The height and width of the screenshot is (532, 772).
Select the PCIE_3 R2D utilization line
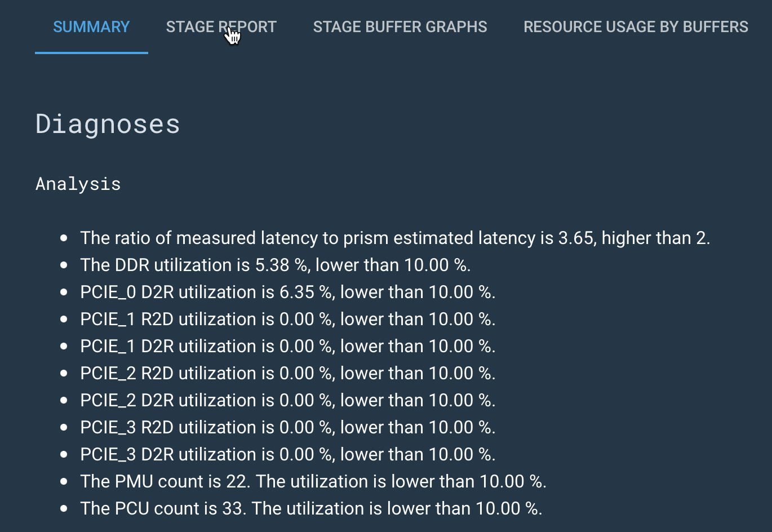coord(287,428)
